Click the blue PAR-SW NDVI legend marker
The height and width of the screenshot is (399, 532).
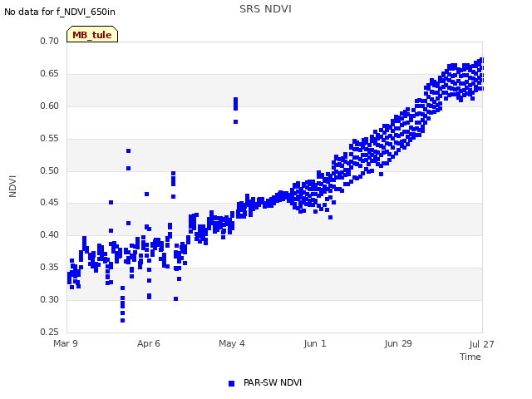[x=231, y=383]
